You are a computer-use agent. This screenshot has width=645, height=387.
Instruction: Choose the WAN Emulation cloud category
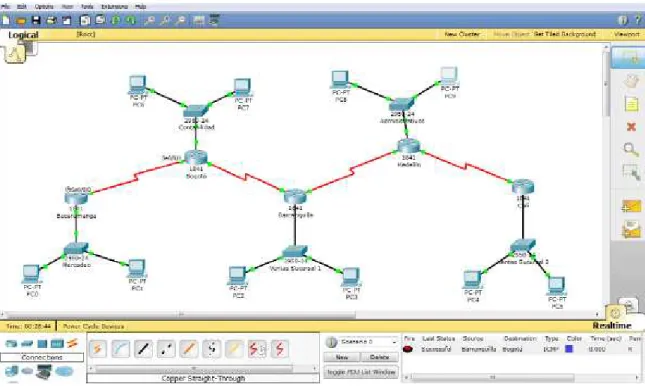click(27, 371)
